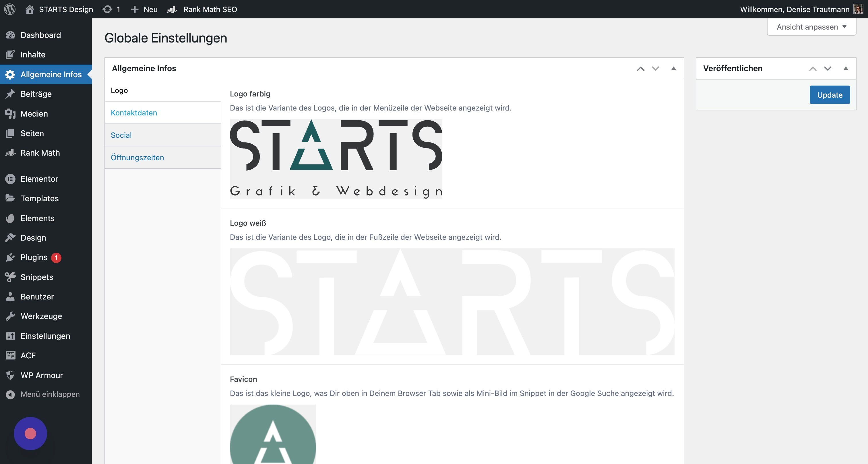Click Denise Trautmann's avatar picture
Screen dimensions: 868x464
coord(858,9)
